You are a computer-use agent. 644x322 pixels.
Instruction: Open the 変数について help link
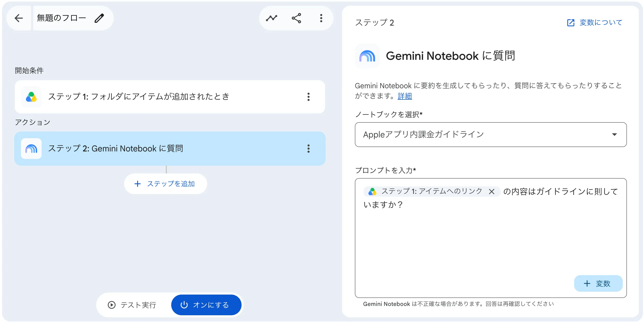595,23
